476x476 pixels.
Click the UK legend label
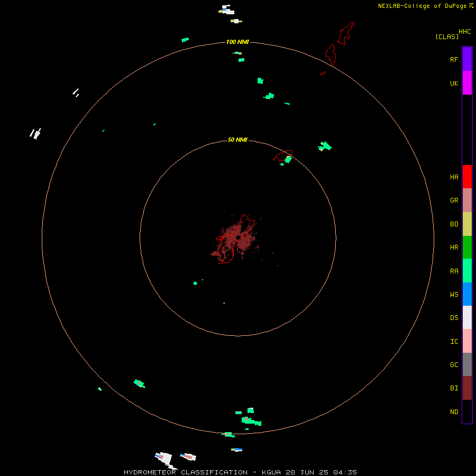click(454, 83)
